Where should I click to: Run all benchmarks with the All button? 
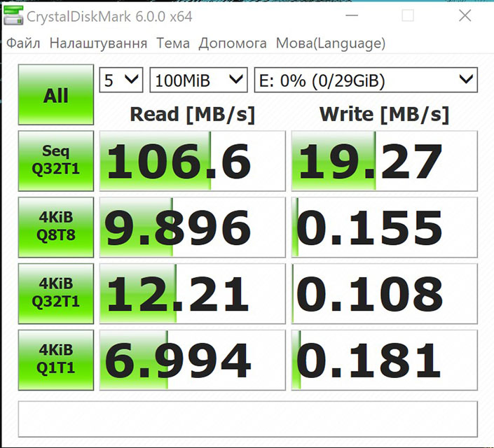pos(56,94)
